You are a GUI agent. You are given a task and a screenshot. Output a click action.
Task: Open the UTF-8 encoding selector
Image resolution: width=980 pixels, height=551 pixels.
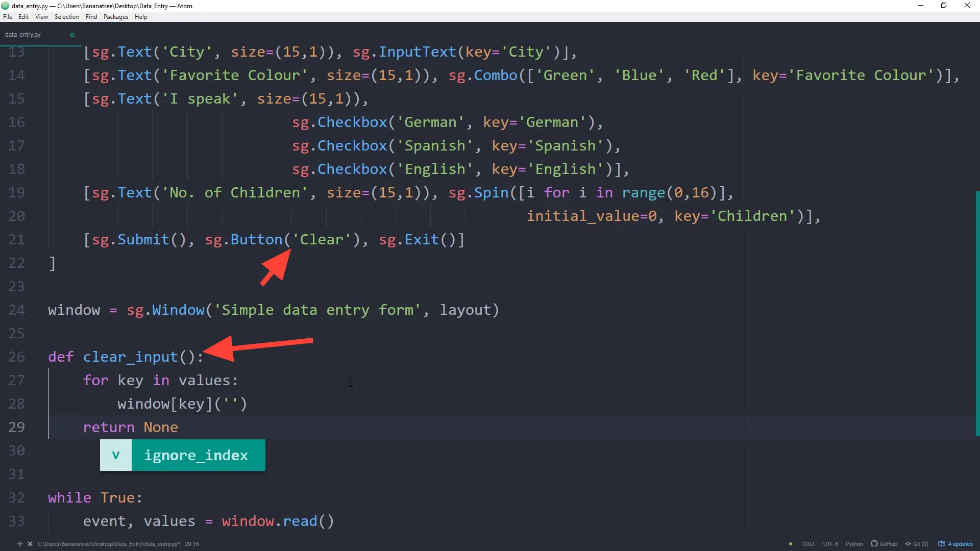click(831, 544)
